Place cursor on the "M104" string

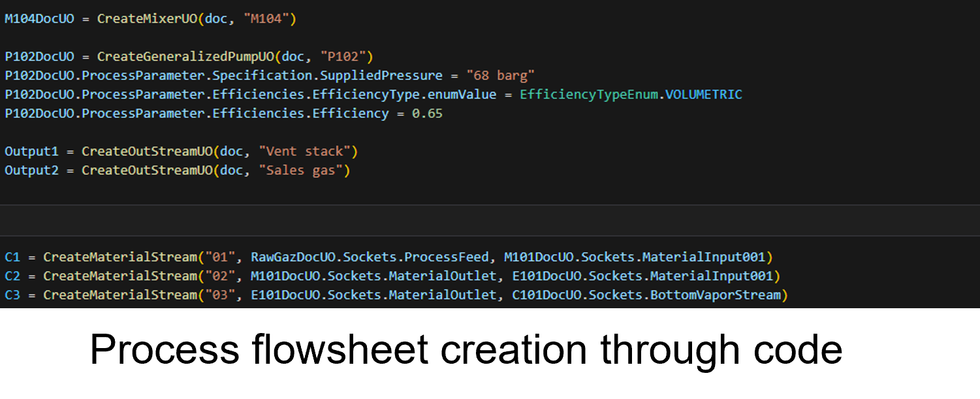(266, 19)
